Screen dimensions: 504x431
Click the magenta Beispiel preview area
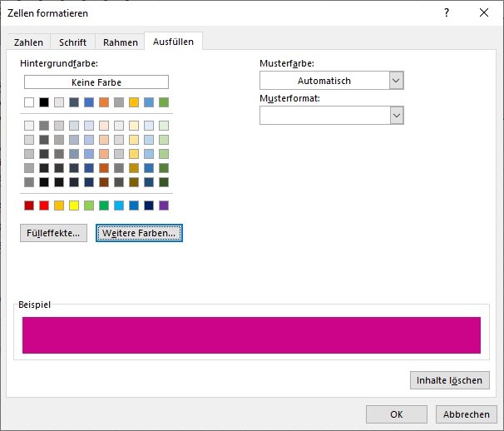(x=251, y=334)
